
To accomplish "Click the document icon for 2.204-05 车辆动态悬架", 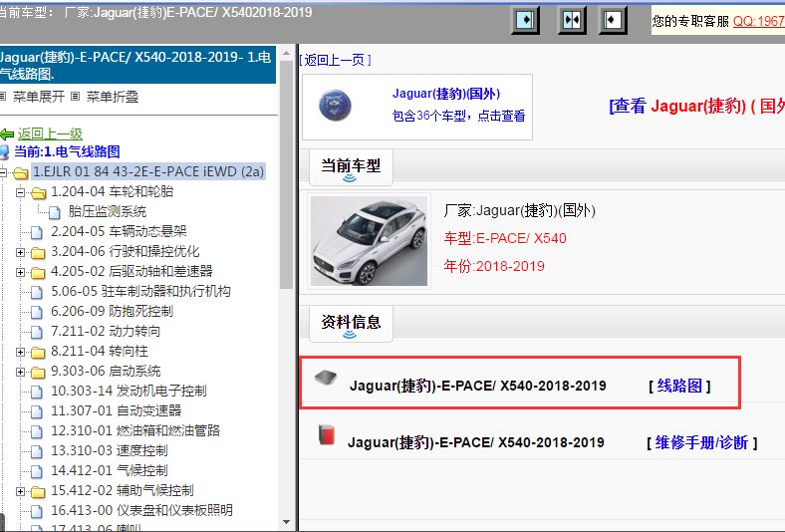I will 37,232.
